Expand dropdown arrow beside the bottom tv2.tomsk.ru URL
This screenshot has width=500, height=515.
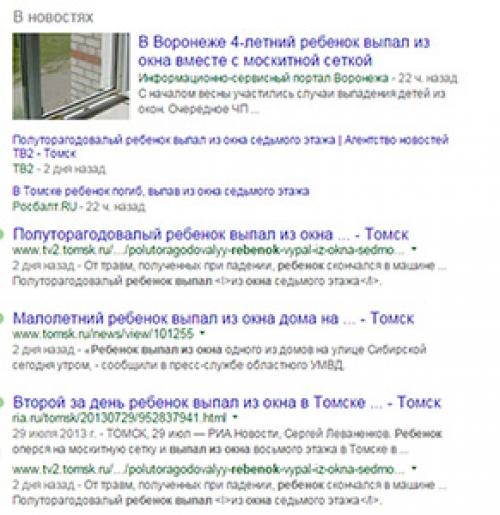click(x=414, y=468)
